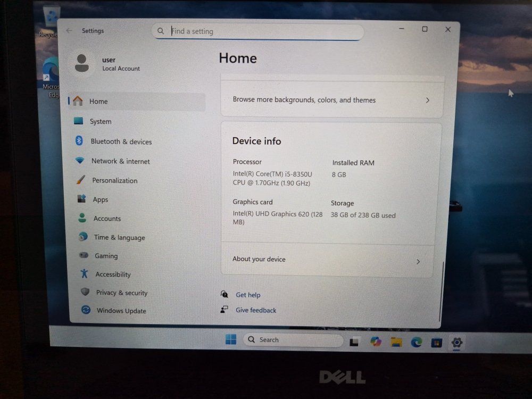Open File Explorer from the taskbar
Viewport: 532px width, 399px height.
[396, 342]
